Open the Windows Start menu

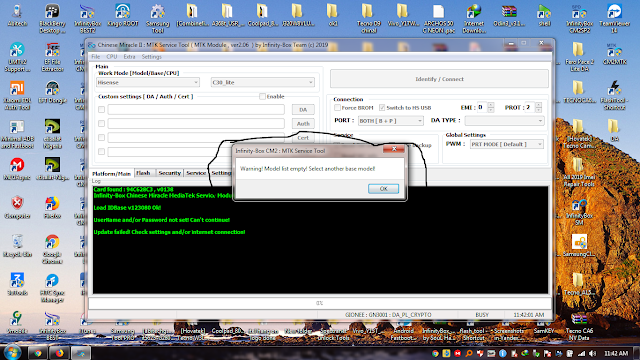coord(12,352)
